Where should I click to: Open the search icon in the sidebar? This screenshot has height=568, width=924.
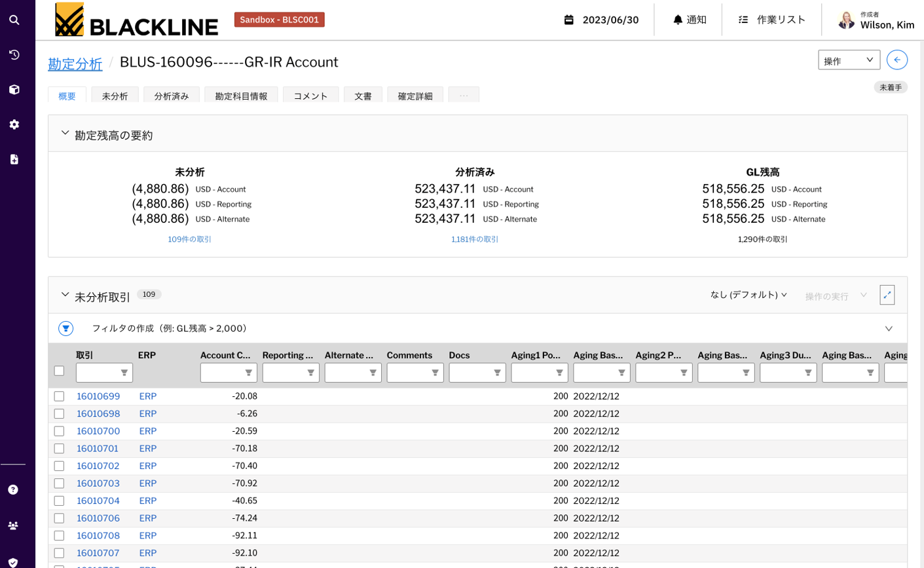(x=14, y=20)
